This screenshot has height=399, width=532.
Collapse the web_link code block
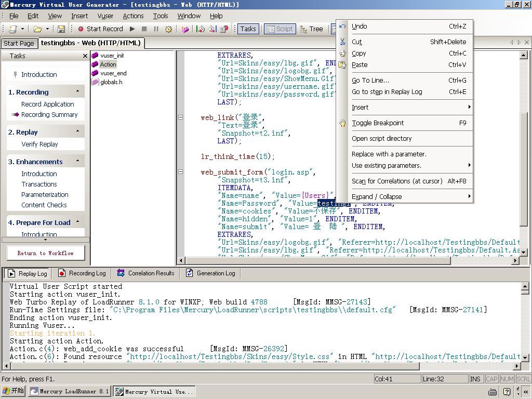[x=180, y=117]
